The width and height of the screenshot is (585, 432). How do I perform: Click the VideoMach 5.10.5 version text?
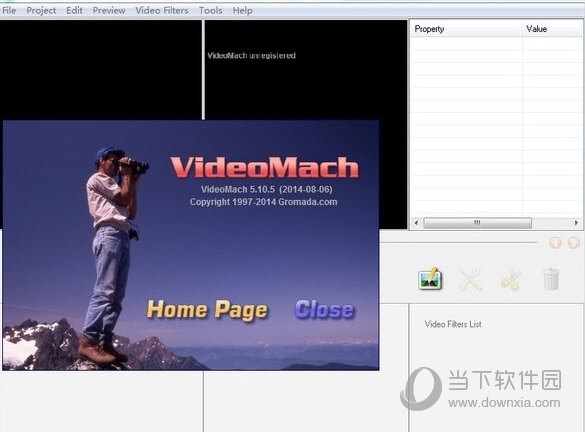click(266, 189)
